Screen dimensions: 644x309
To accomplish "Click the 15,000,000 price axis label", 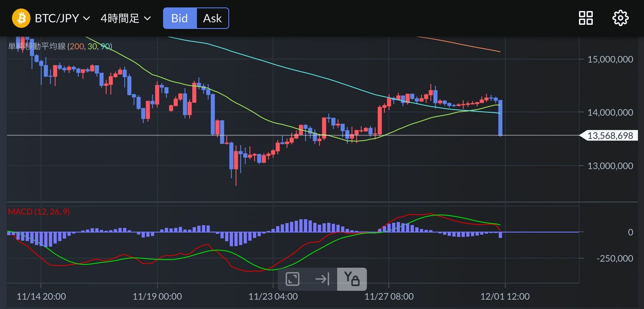I will 610,59.
